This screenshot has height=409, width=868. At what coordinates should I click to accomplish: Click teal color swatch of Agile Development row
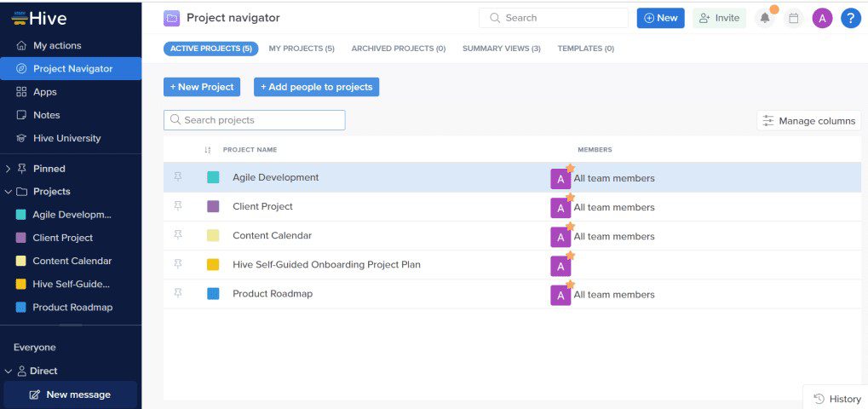point(213,177)
